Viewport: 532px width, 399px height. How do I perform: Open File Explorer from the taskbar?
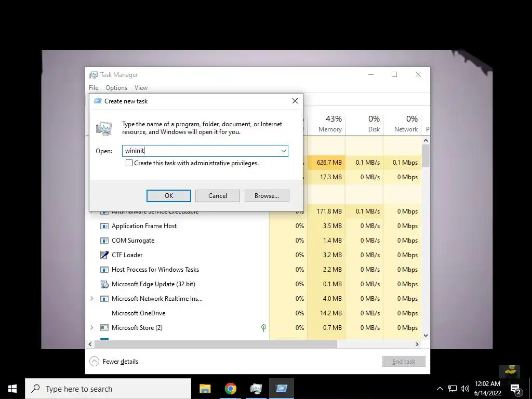[x=205, y=389]
